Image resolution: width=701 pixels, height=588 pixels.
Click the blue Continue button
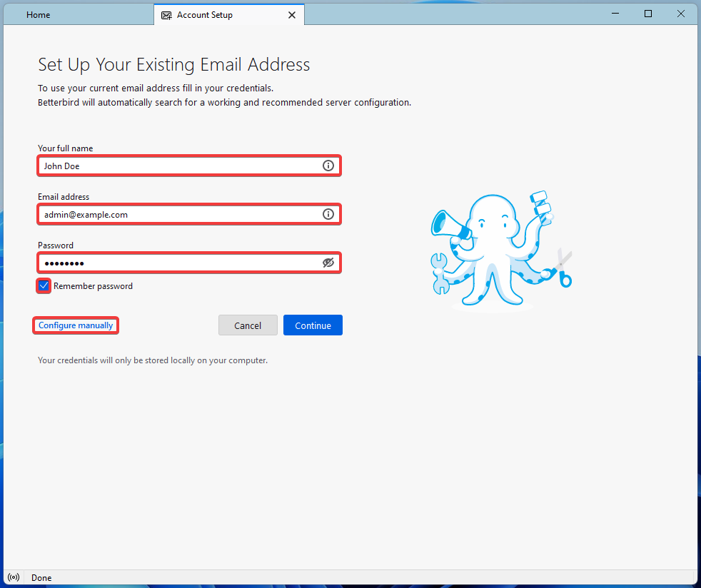tap(313, 325)
